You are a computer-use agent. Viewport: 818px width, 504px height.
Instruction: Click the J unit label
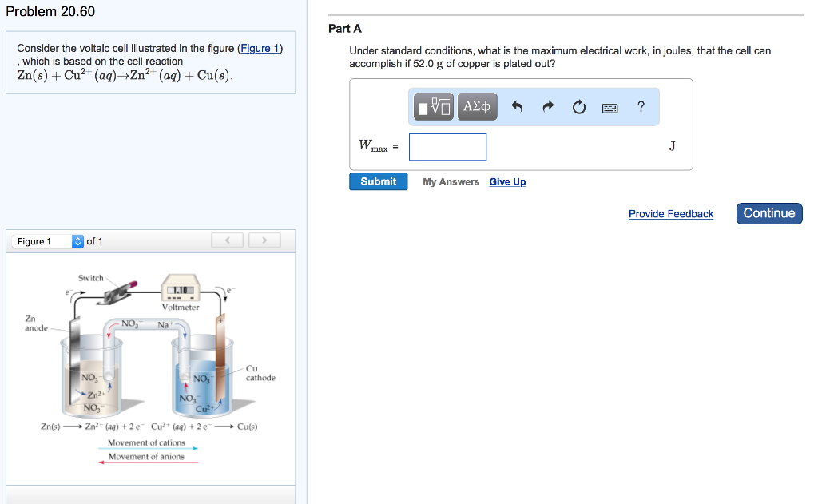click(673, 146)
